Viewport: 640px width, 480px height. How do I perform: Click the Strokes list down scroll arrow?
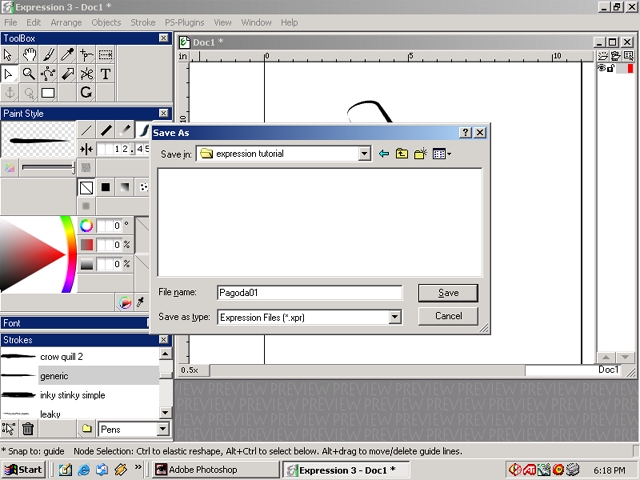[x=165, y=413]
